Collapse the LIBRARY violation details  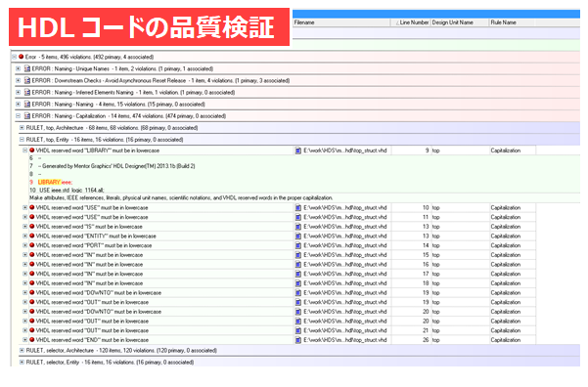[25, 150]
